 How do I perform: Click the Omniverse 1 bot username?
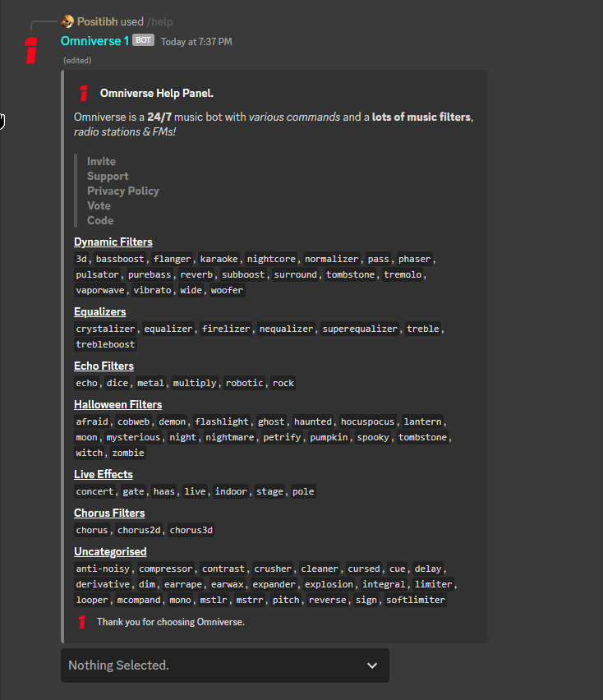[x=95, y=41]
